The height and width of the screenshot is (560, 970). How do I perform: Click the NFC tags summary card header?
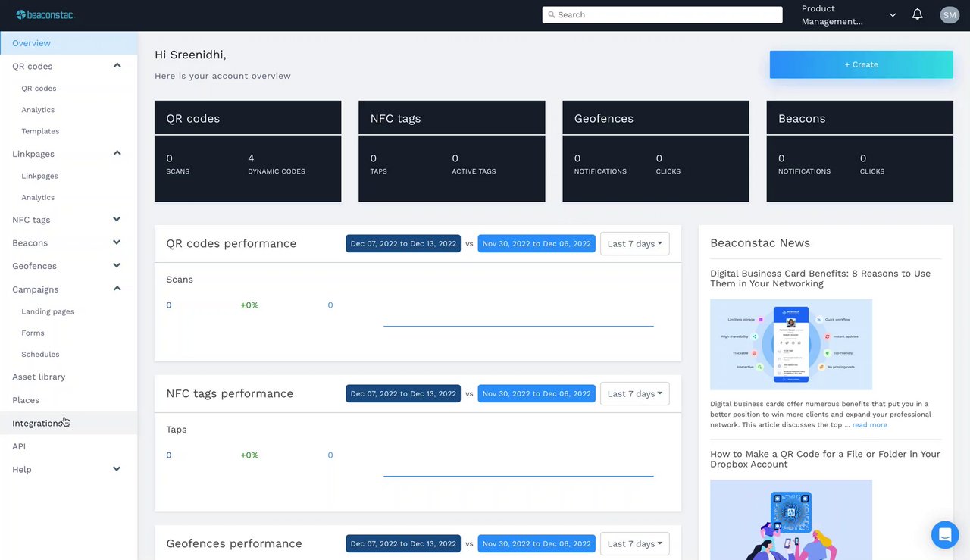point(452,118)
